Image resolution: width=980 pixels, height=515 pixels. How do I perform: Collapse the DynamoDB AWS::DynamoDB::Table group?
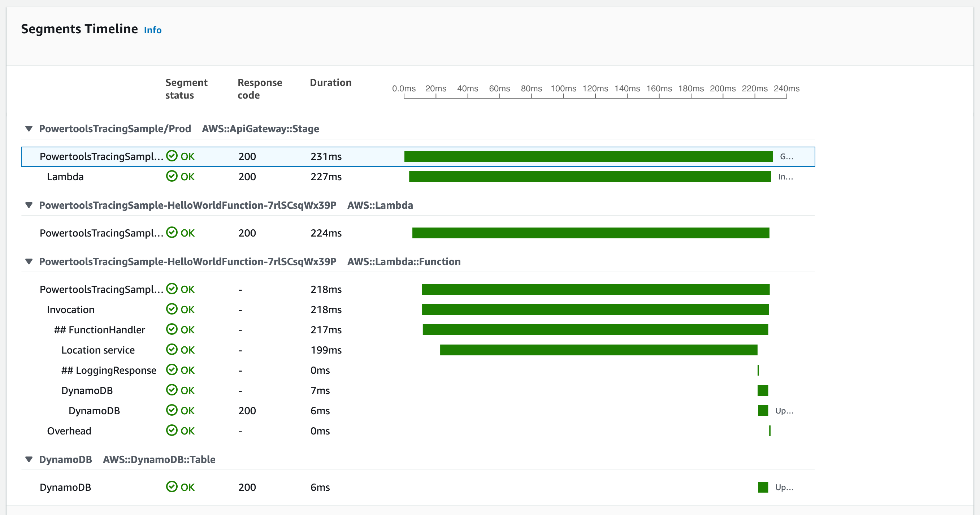tap(29, 459)
